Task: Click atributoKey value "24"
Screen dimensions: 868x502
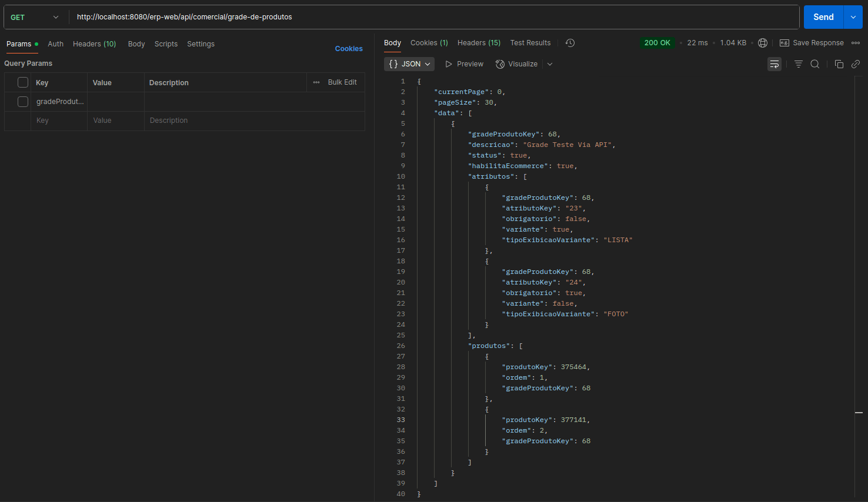Action: coord(573,282)
